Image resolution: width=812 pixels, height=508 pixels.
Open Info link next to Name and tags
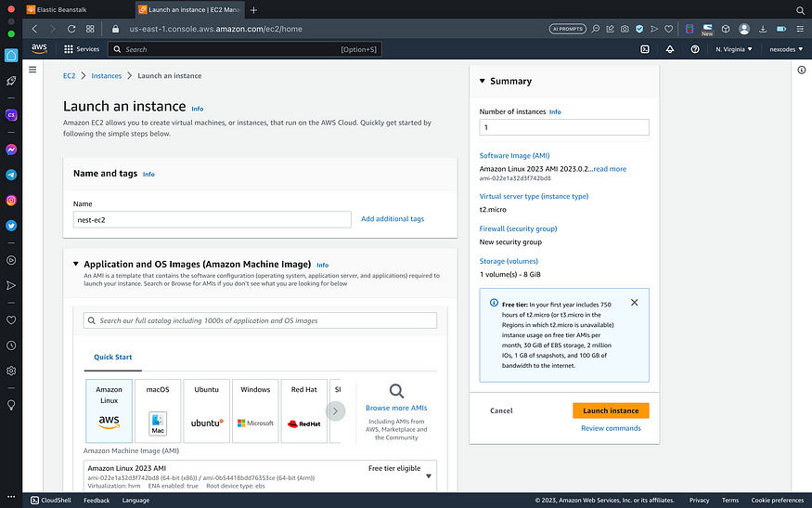click(x=148, y=175)
